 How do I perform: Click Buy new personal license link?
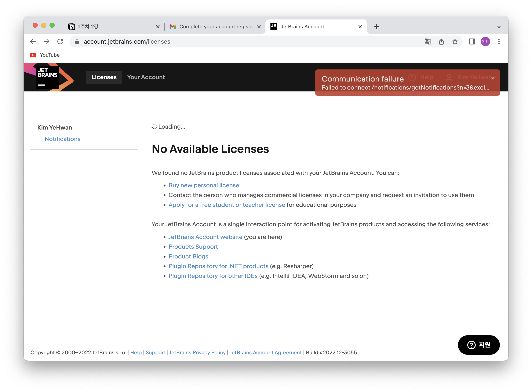[204, 185]
